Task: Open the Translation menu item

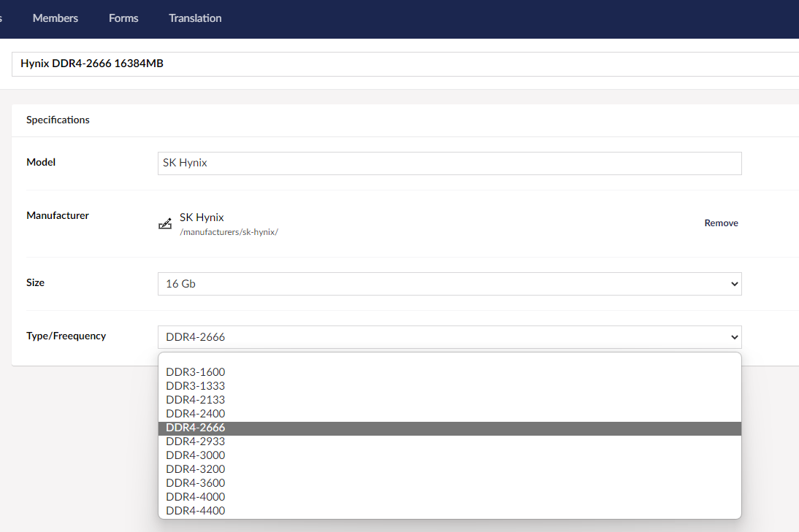Action: coord(195,18)
